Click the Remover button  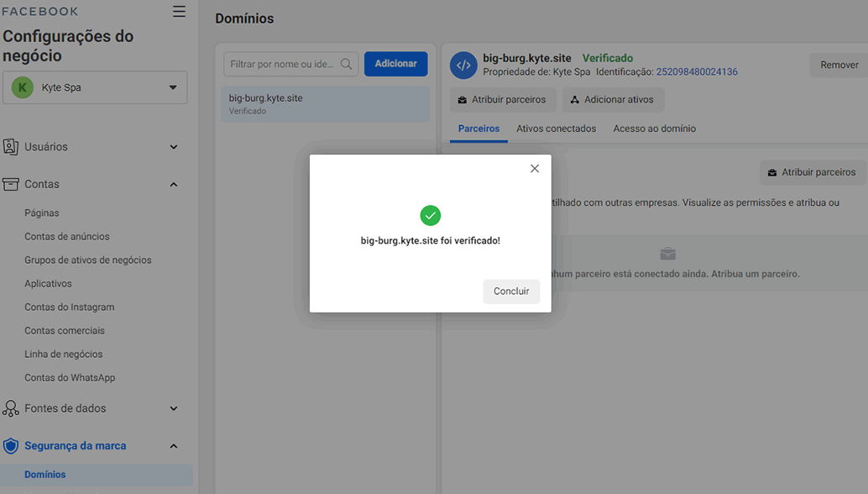pyautogui.click(x=839, y=66)
